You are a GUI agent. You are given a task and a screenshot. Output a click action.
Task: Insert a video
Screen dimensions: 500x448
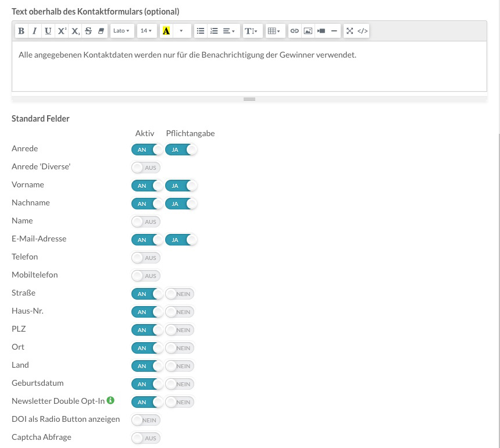coord(322,31)
